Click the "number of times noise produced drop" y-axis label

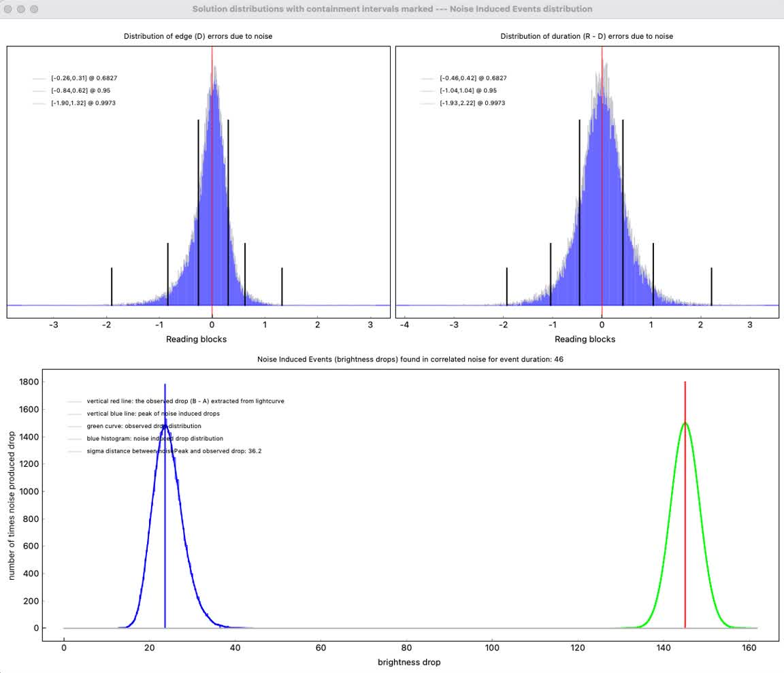(12, 505)
